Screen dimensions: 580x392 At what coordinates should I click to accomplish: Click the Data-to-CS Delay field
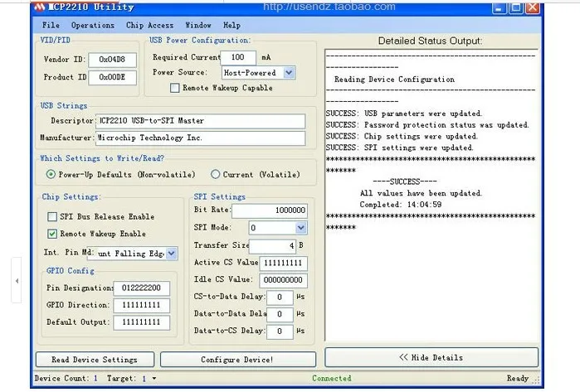(280, 331)
